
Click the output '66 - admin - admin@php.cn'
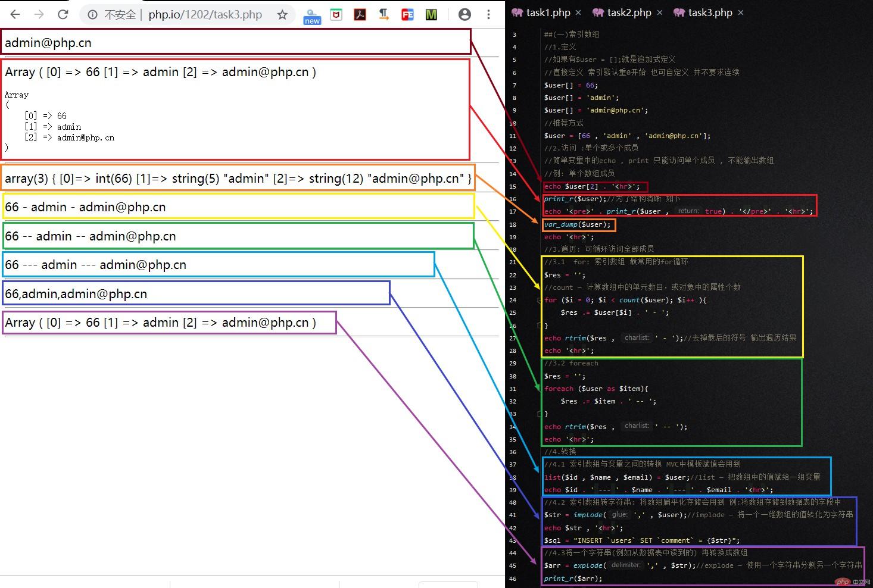[85, 207]
